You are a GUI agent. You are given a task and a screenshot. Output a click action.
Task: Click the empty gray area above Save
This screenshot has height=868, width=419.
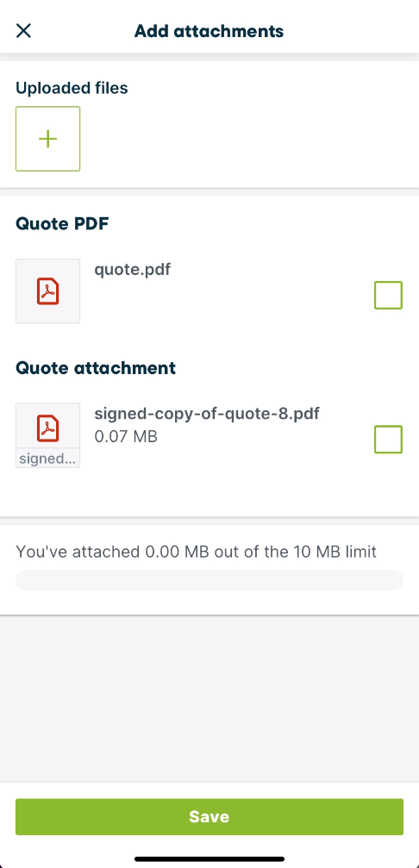(209, 697)
